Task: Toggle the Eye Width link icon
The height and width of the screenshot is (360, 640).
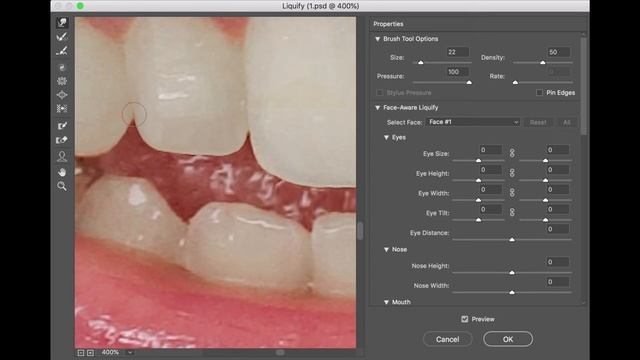Action: tap(512, 193)
